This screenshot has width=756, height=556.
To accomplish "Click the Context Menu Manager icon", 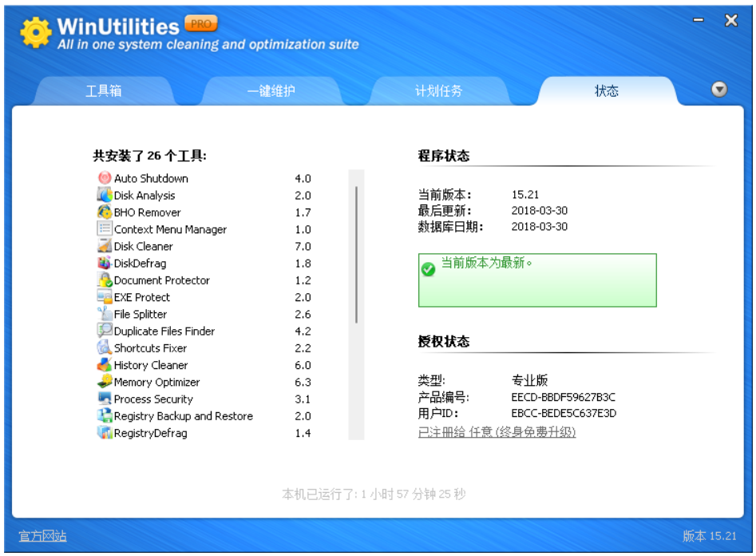I will click(x=105, y=228).
